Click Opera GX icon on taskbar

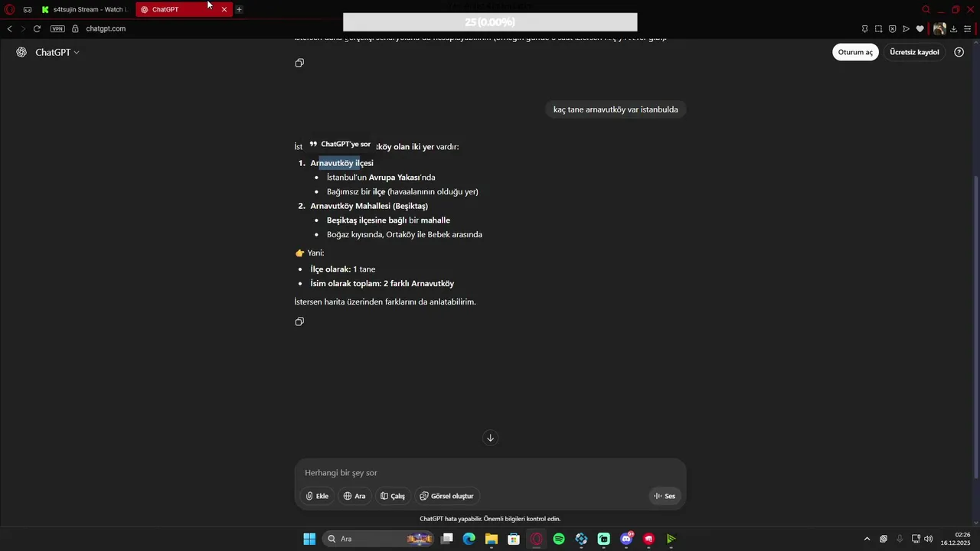537,539
